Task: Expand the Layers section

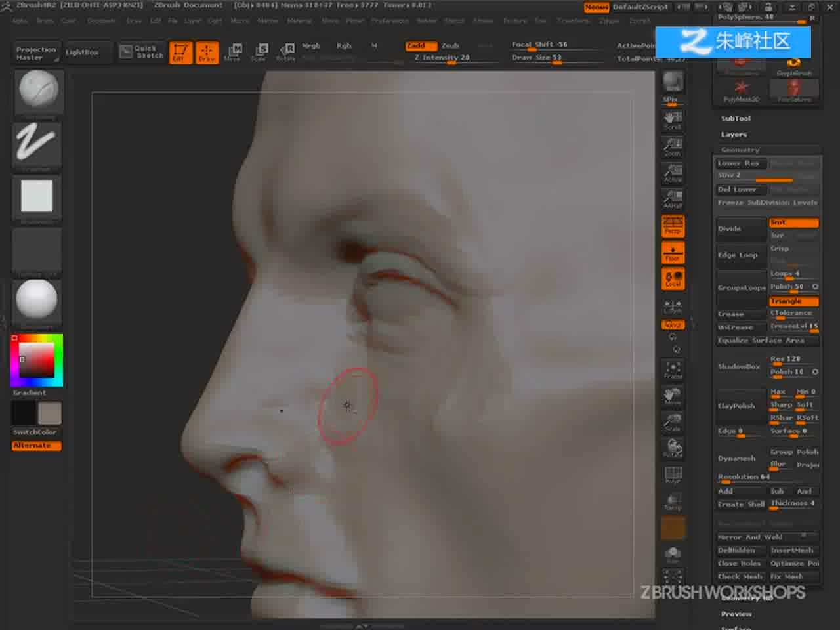Action: tap(734, 135)
